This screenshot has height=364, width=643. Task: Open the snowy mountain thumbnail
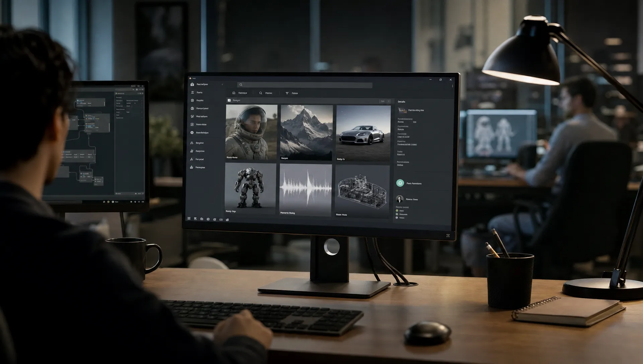306,132
